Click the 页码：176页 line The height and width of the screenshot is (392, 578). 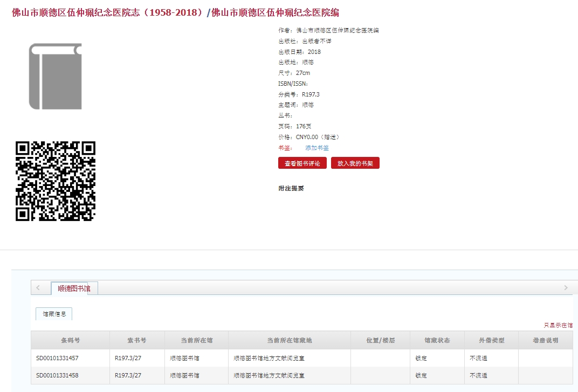pos(295,126)
